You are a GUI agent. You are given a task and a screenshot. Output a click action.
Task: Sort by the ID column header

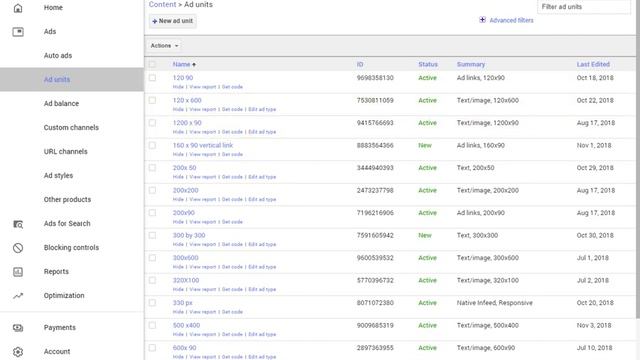(x=360, y=64)
